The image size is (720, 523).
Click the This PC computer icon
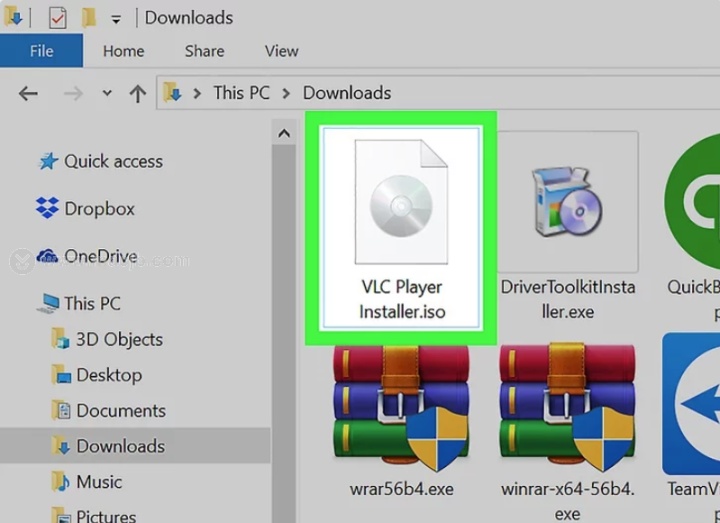[48, 304]
